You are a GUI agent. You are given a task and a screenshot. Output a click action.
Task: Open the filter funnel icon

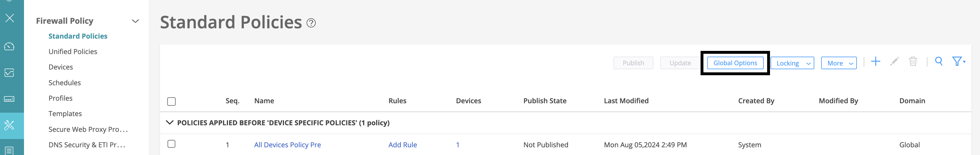point(958,62)
